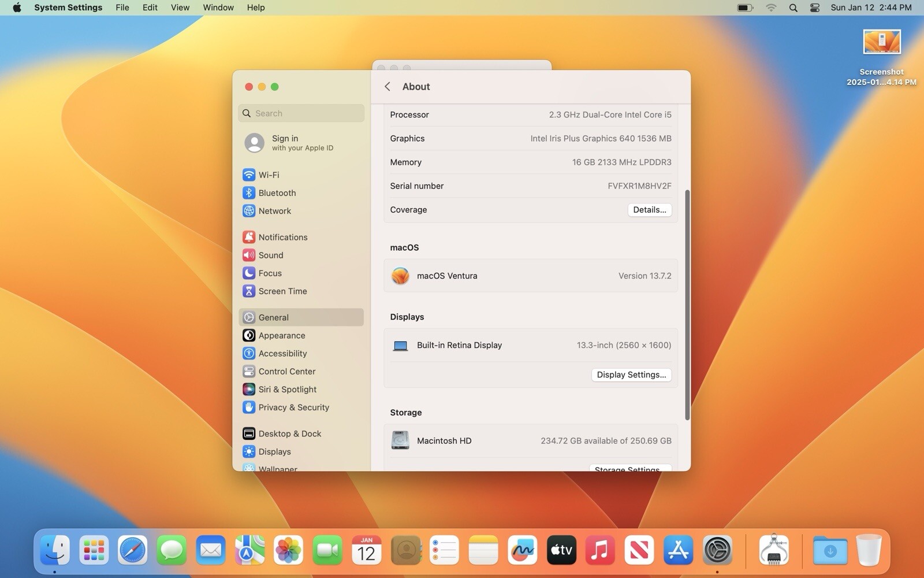Screen dimensions: 924x578
Task: Click the Coverage Details button
Action: pos(649,210)
